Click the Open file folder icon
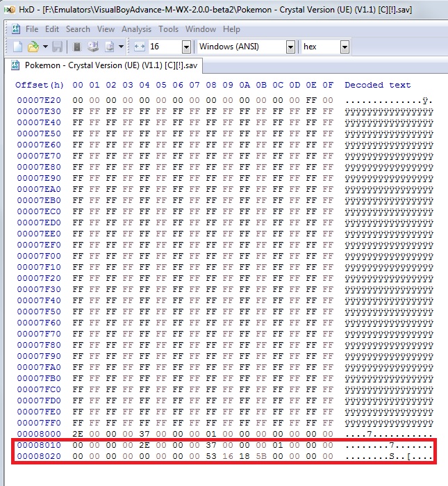 32,47
